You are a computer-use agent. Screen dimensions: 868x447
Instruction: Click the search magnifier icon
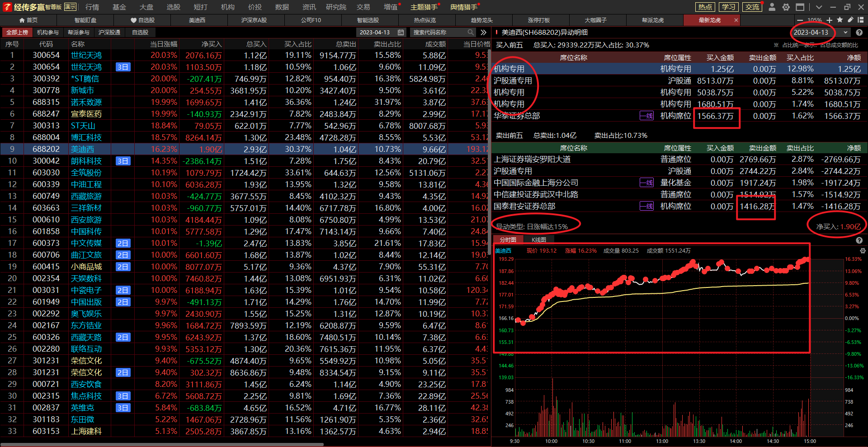(471, 32)
